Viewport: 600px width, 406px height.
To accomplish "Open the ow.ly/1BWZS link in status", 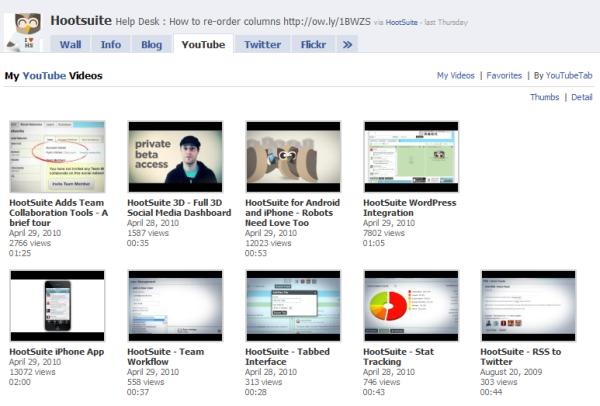I will (x=327, y=21).
